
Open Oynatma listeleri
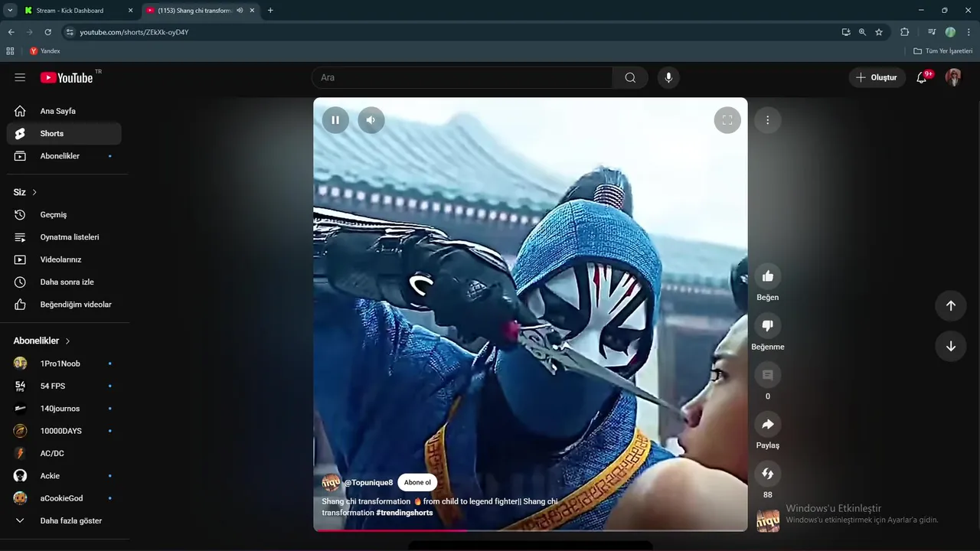64,237
